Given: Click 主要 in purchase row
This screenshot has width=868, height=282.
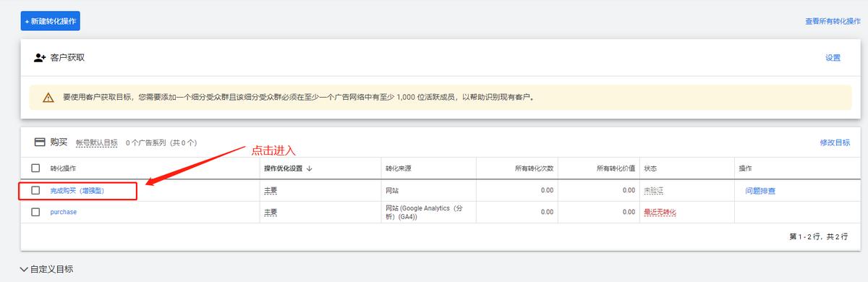Looking at the screenshot, I should pyautogui.click(x=271, y=212).
